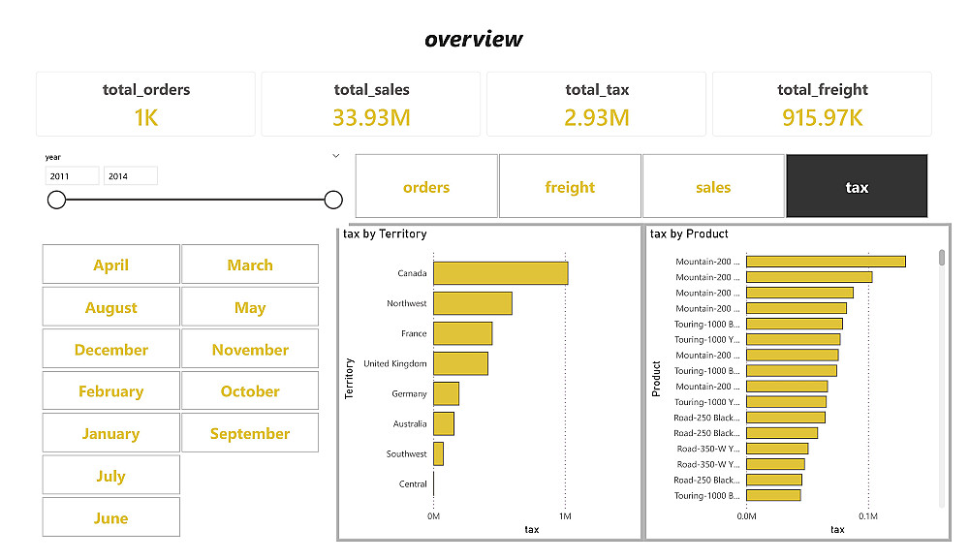
Task: Click the scrollbar thumb in product chart
Action: click(942, 257)
